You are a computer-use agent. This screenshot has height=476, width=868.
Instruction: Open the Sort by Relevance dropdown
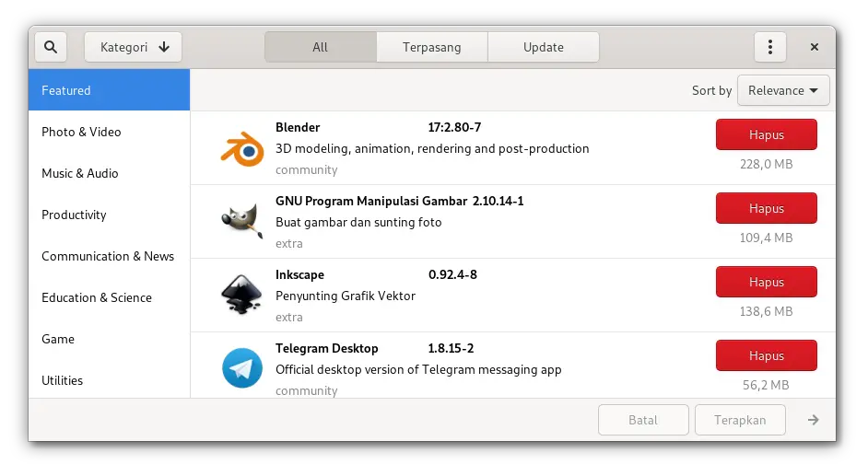783,90
